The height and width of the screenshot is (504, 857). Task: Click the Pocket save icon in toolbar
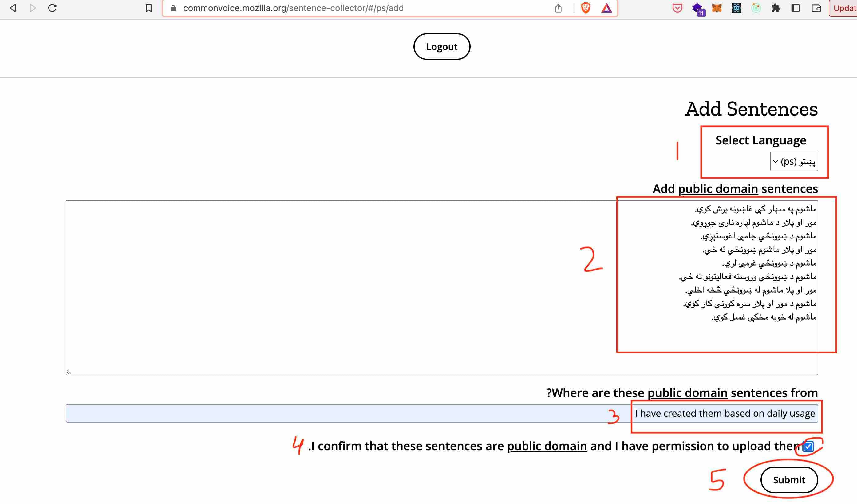pyautogui.click(x=677, y=8)
